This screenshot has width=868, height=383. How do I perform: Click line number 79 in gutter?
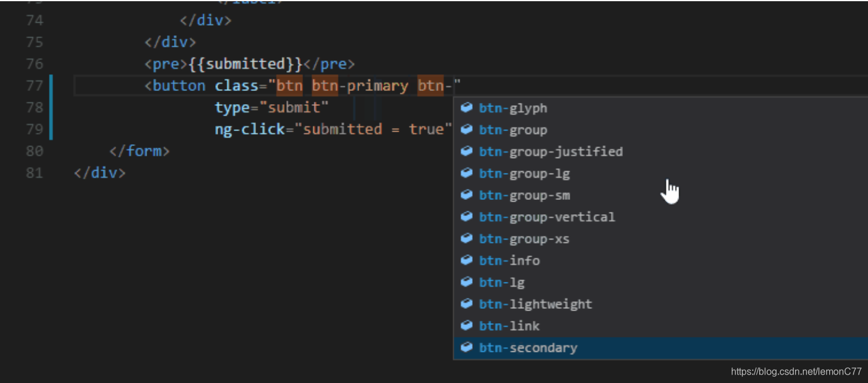(x=35, y=129)
